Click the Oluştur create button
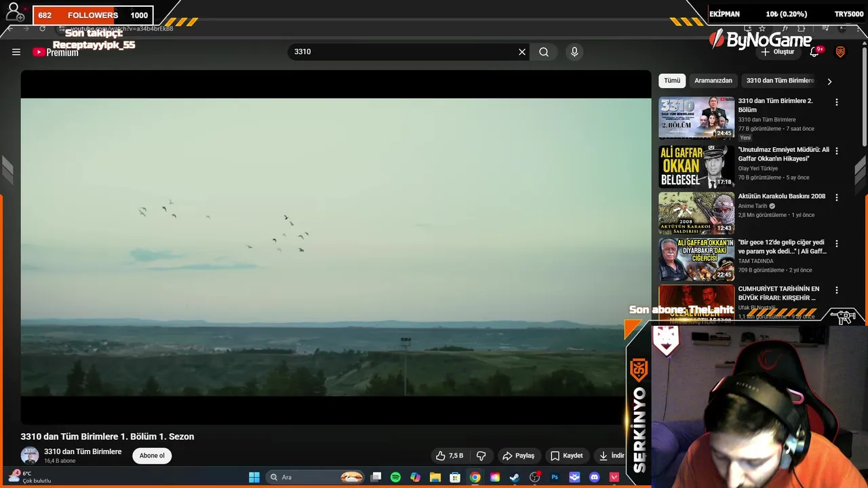868x488 pixels. pos(778,52)
